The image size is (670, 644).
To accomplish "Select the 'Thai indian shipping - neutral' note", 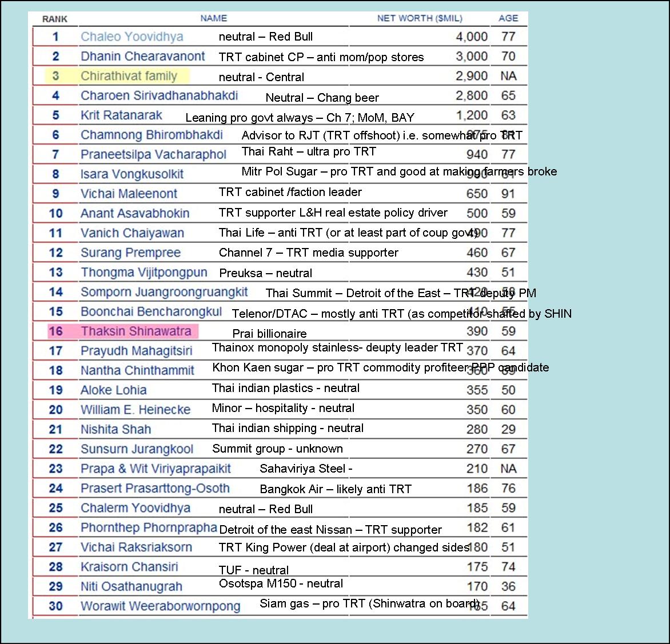I will [288, 429].
